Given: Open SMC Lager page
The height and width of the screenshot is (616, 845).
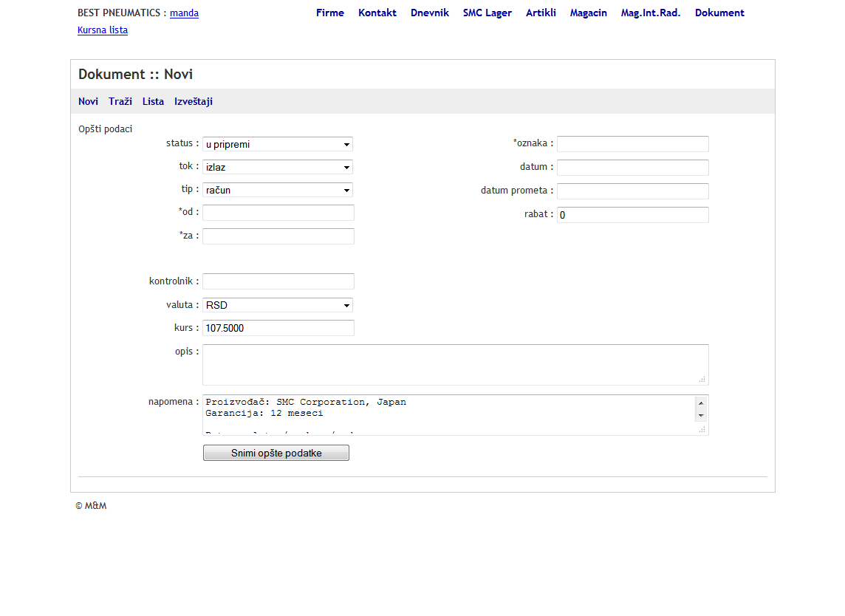Looking at the screenshot, I should (x=487, y=13).
